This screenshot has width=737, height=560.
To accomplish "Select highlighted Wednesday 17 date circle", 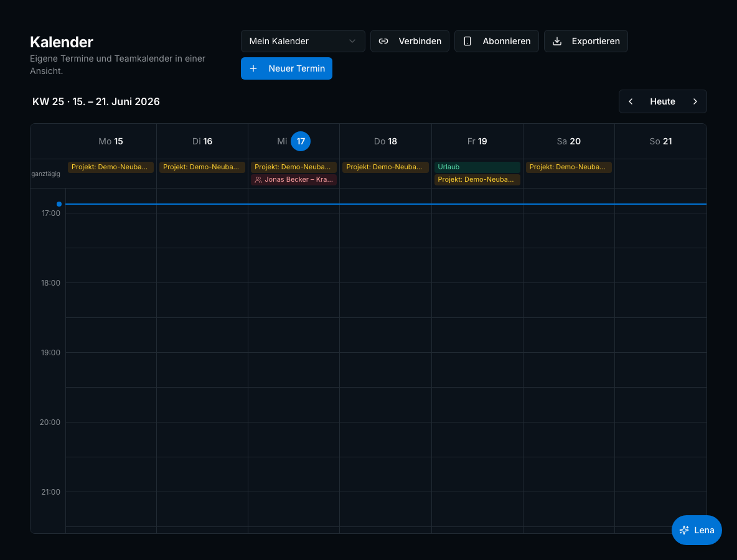I will pos(301,141).
